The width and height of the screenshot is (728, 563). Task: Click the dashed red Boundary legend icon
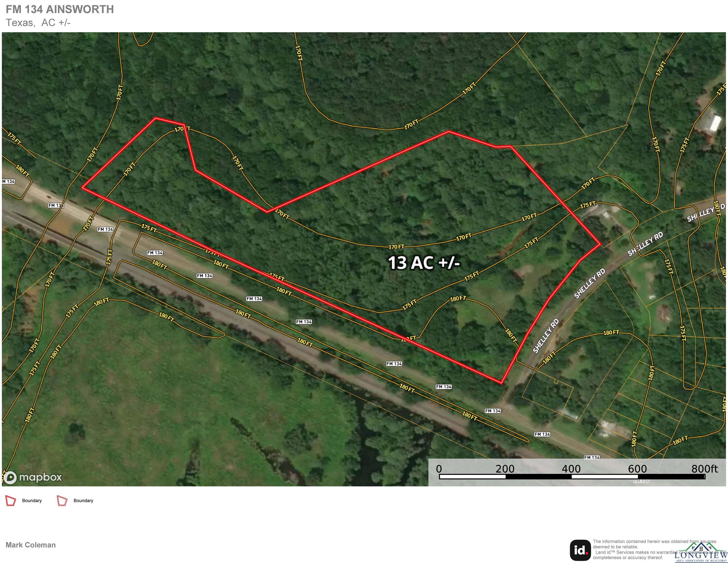click(x=62, y=501)
